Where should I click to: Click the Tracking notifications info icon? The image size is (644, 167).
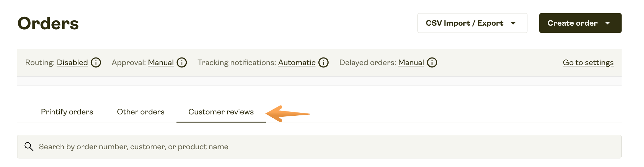click(x=324, y=62)
